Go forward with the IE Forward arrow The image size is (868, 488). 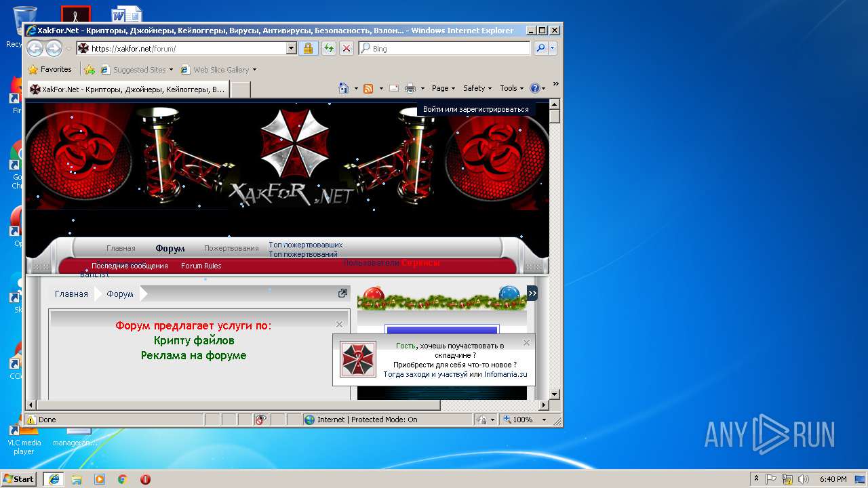54,48
